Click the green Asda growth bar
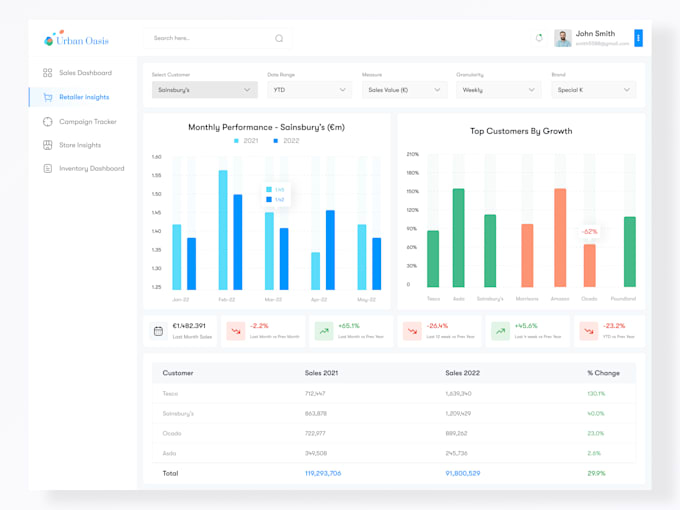The height and width of the screenshot is (510, 680). [x=458, y=238]
